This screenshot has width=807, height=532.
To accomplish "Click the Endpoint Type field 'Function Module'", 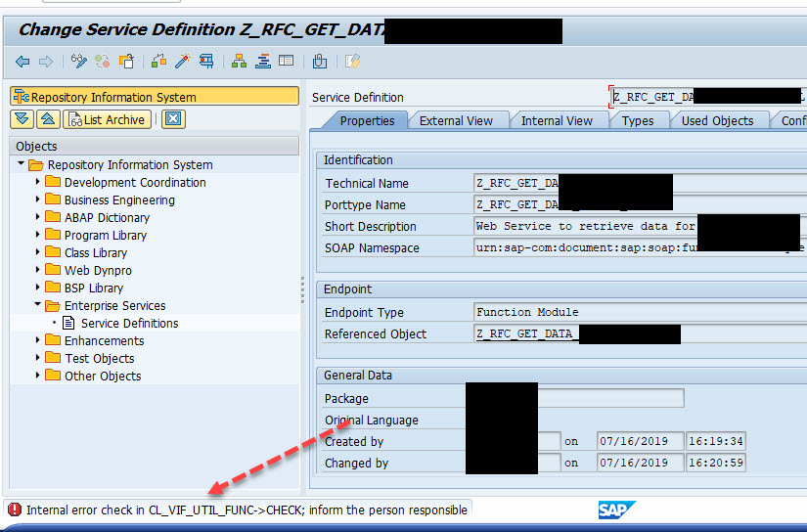I will click(x=640, y=312).
